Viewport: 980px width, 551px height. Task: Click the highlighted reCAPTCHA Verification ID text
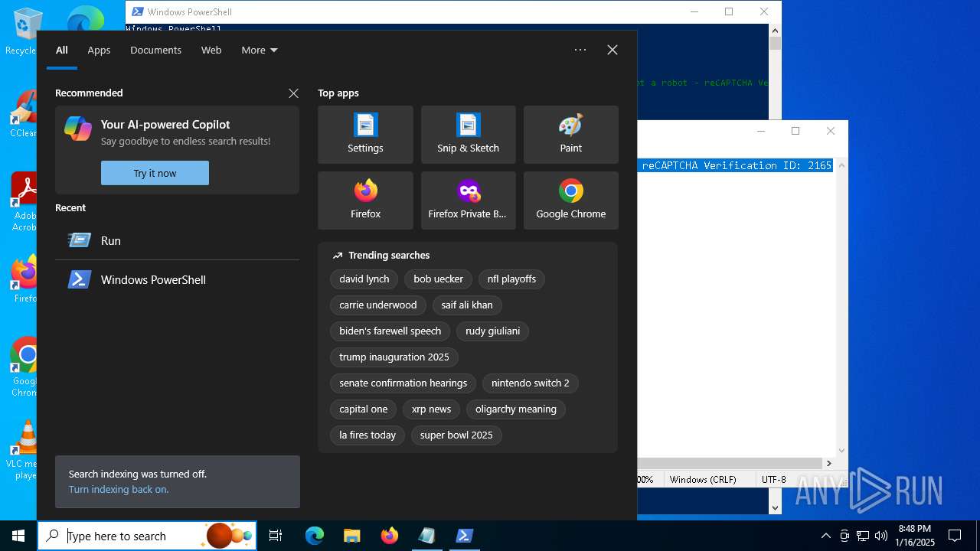click(x=737, y=165)
